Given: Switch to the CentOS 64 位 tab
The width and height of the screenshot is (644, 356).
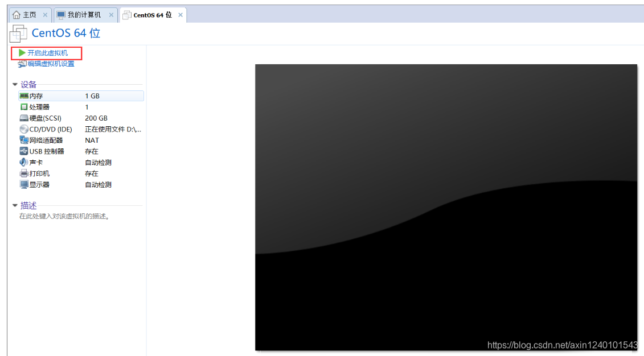Looking at the screenshot, I should pos(153,15).
